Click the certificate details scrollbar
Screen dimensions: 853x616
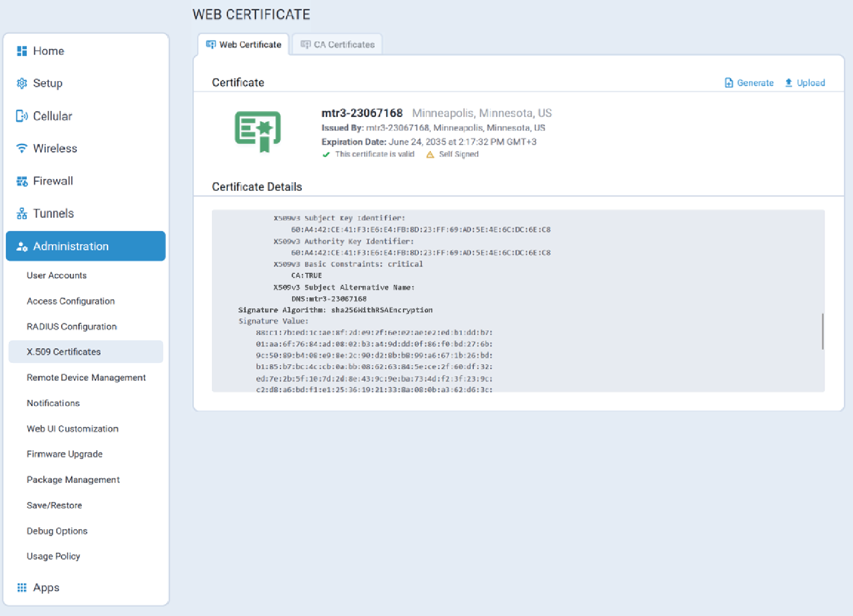[x=822, y=332]
